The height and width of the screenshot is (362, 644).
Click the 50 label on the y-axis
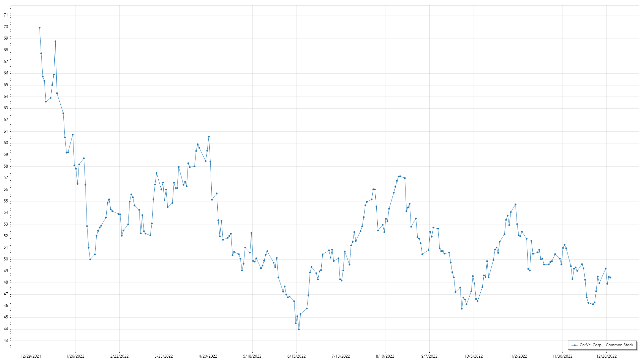6,259
